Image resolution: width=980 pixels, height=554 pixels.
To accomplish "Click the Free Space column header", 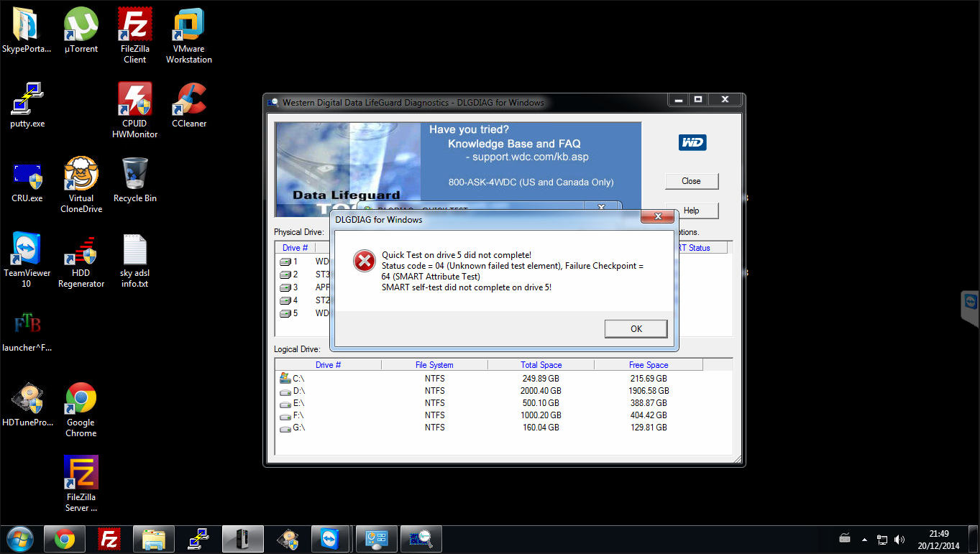I will coord(649,365).
